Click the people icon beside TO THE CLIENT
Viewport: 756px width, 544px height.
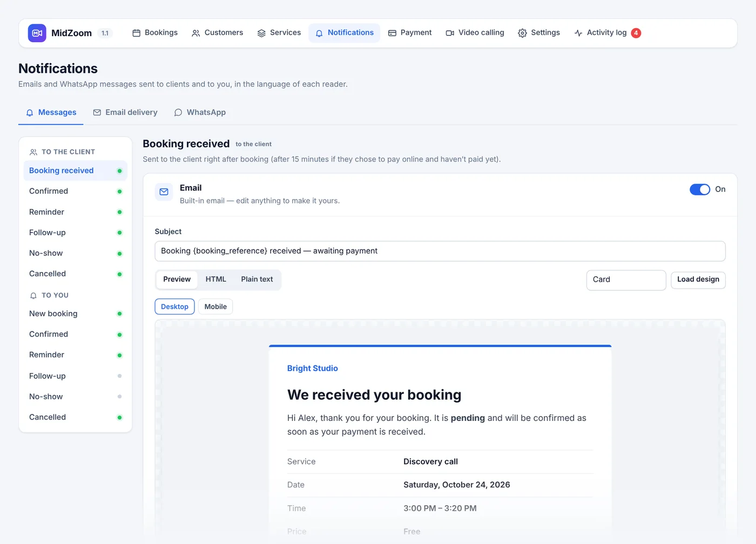click(33, 152)
